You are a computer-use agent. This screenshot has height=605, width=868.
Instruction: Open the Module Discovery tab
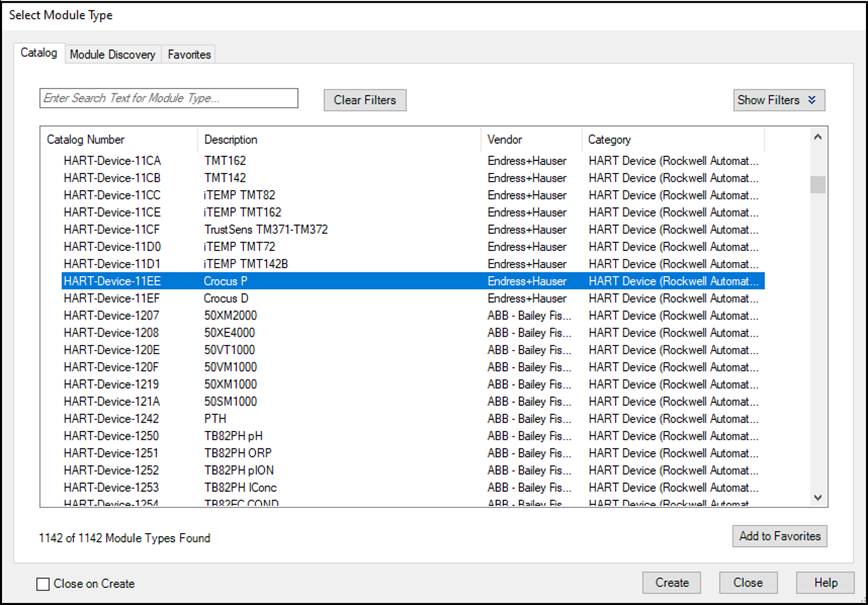(113, 54)
